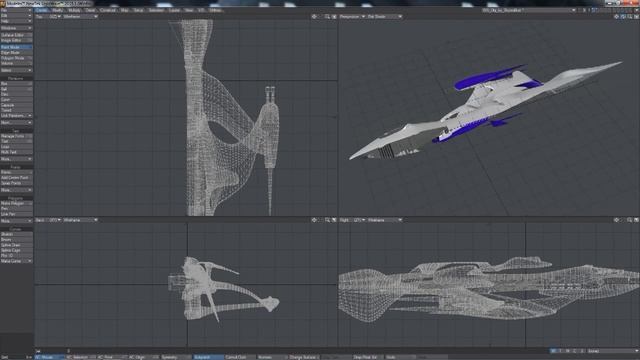Set action center to AC: Mouse
Screen dimensions: 640x360
(x=50, y=357)
